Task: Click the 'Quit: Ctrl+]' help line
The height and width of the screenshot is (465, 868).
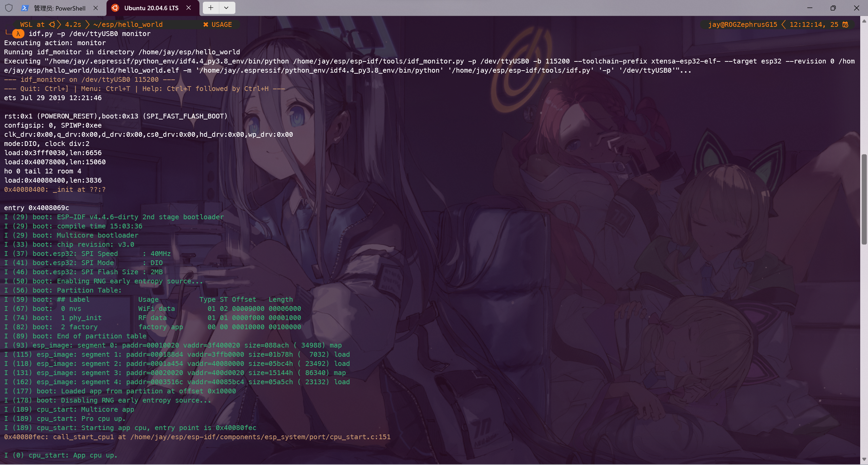Action: coord(144,89)
